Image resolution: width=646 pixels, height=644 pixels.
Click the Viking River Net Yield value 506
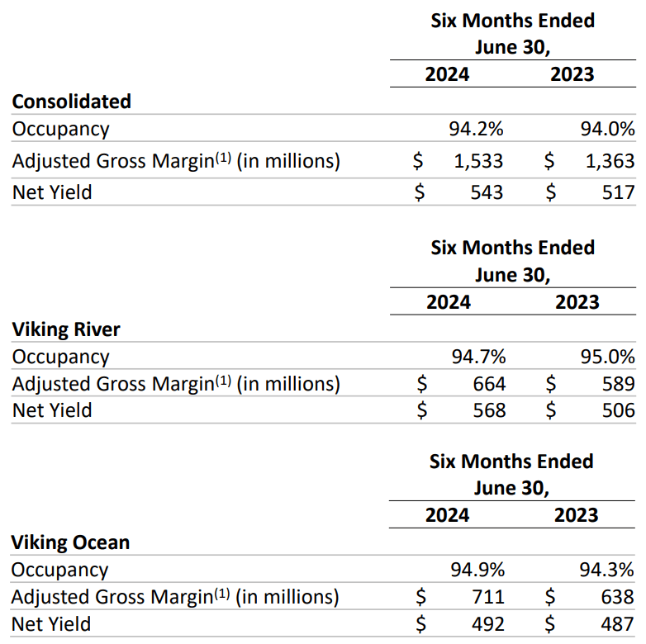click(x=618, y=410)
